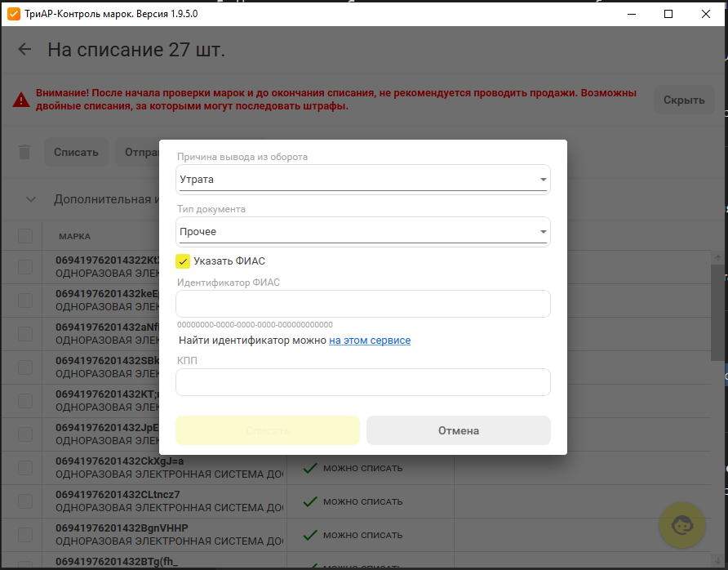Click the Скрыть button on warning

point(684,100)
